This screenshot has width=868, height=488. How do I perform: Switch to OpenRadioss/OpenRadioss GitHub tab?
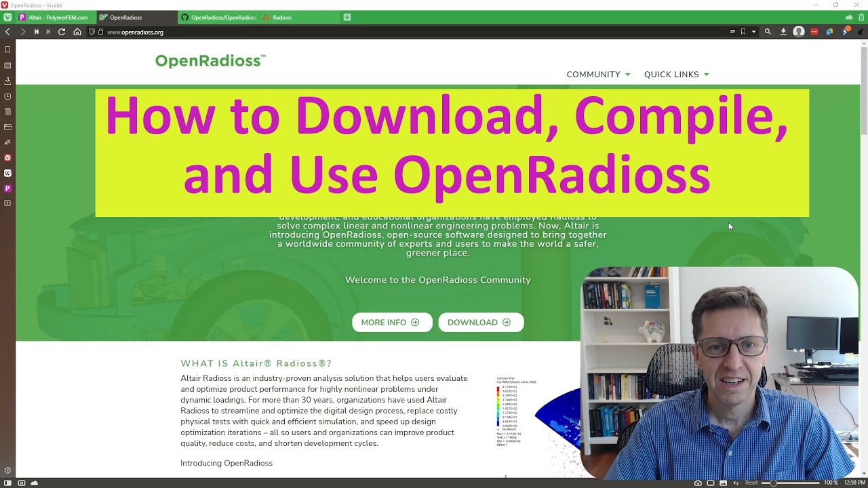[218, 18]
